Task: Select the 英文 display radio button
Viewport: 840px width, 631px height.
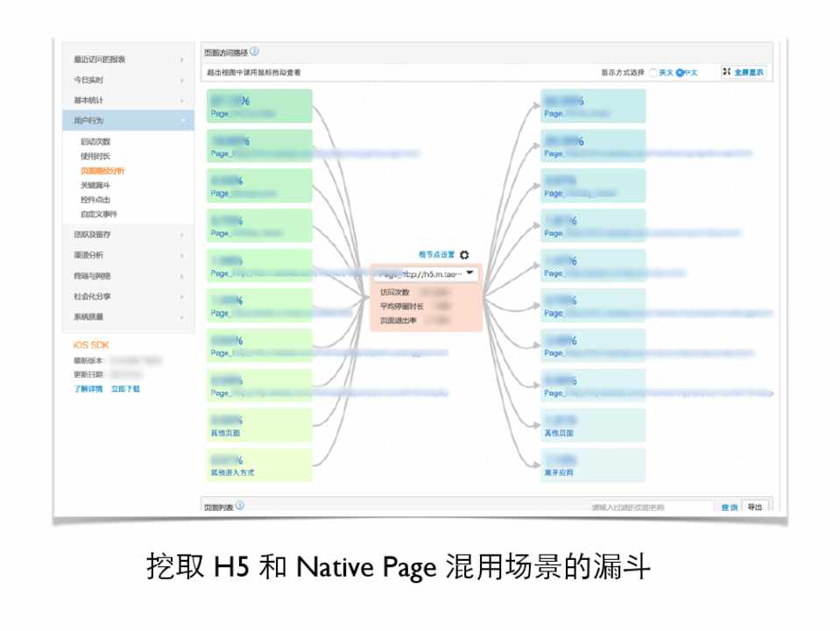Action: pyautogui.click(x=653, y=73)
